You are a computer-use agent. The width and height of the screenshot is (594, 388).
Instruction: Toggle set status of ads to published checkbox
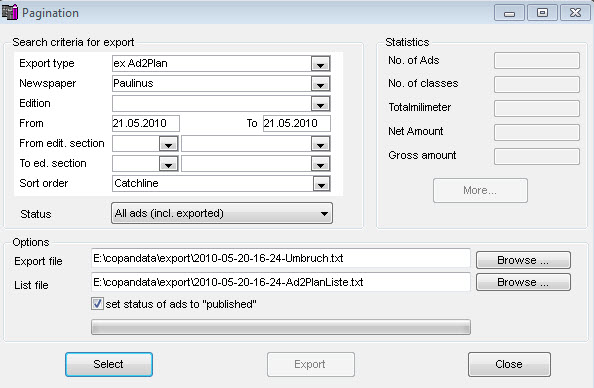click(x=97, y=304)
